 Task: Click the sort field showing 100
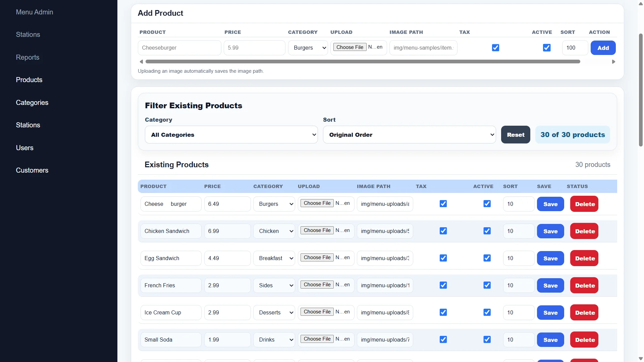(x=575, y=48)
